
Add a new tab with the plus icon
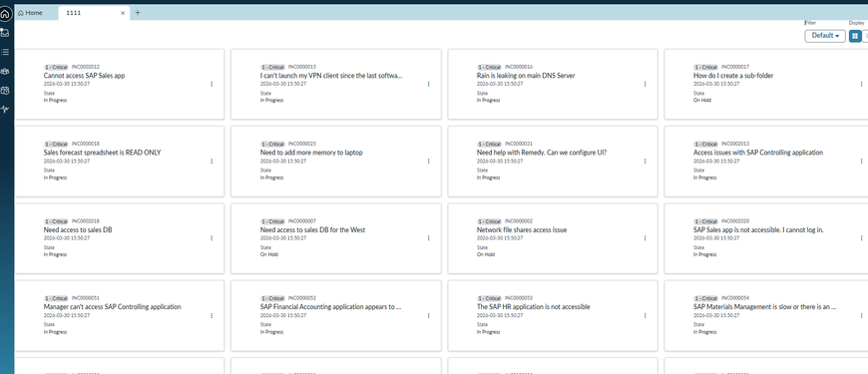coord(138,13)
